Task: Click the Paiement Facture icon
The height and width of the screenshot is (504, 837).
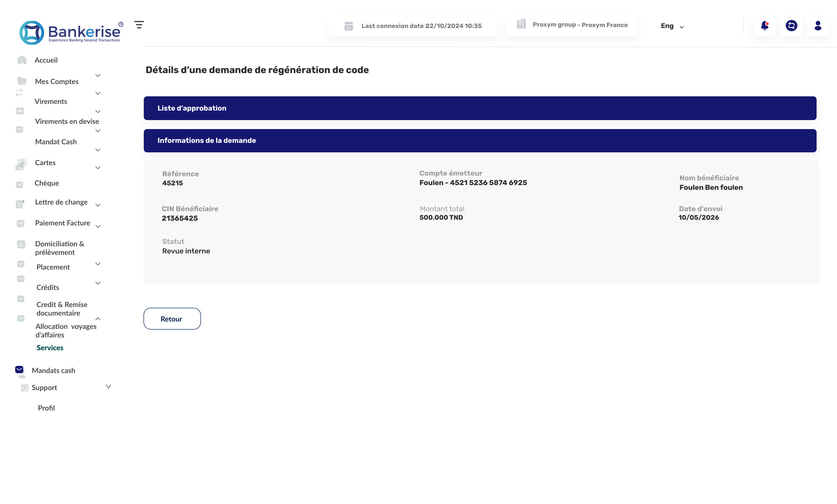Action: [x=20, y=224]
